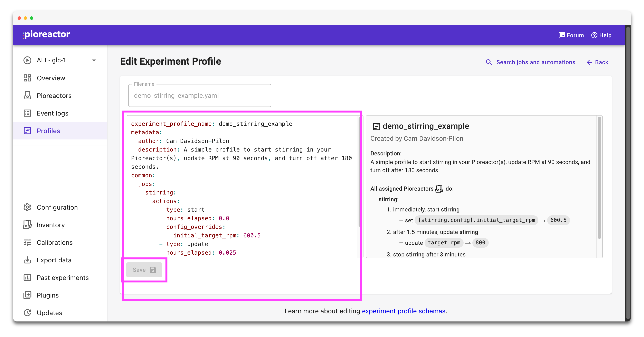
Task: Open the Forum
Action: point(571,35)
